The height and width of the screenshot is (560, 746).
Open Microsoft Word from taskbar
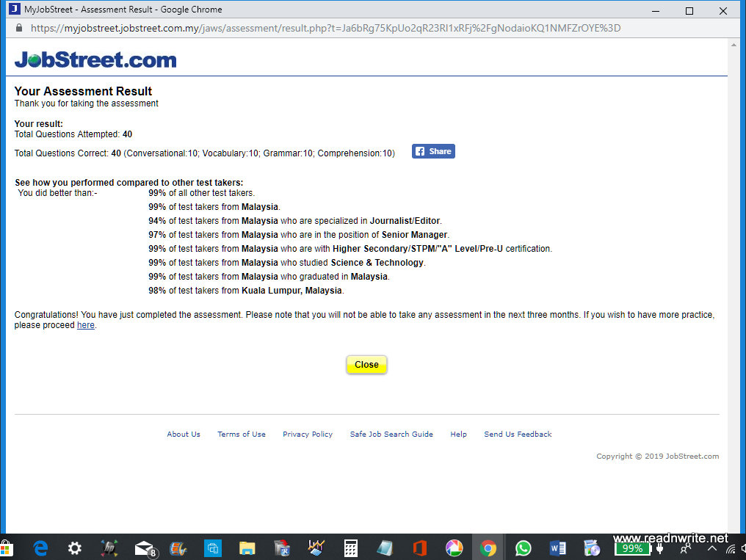pos(557,548)
